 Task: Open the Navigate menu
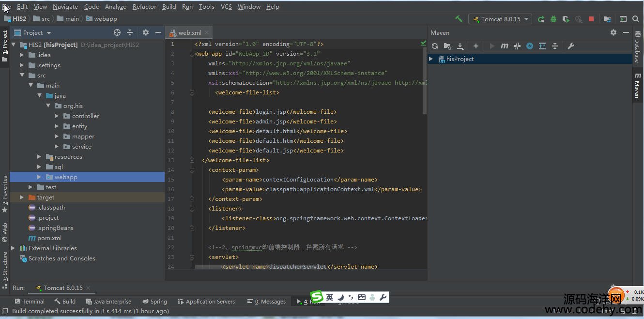point(65,6)
